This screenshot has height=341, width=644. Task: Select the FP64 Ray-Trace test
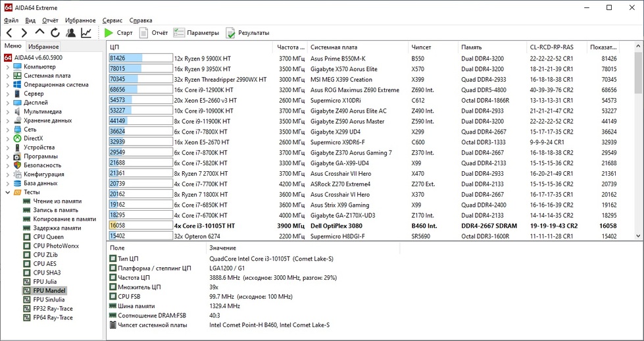[53, 318]
